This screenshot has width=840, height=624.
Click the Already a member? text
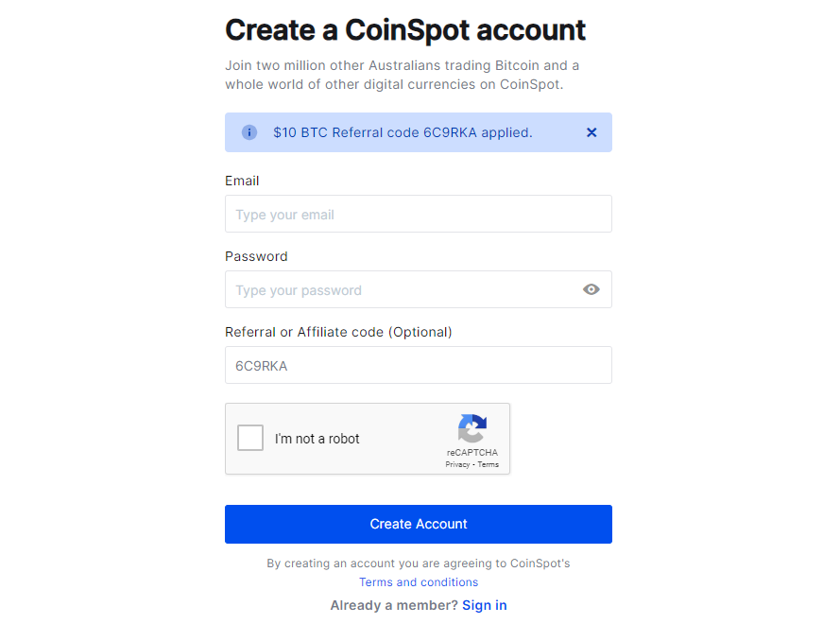click(394, 605)
